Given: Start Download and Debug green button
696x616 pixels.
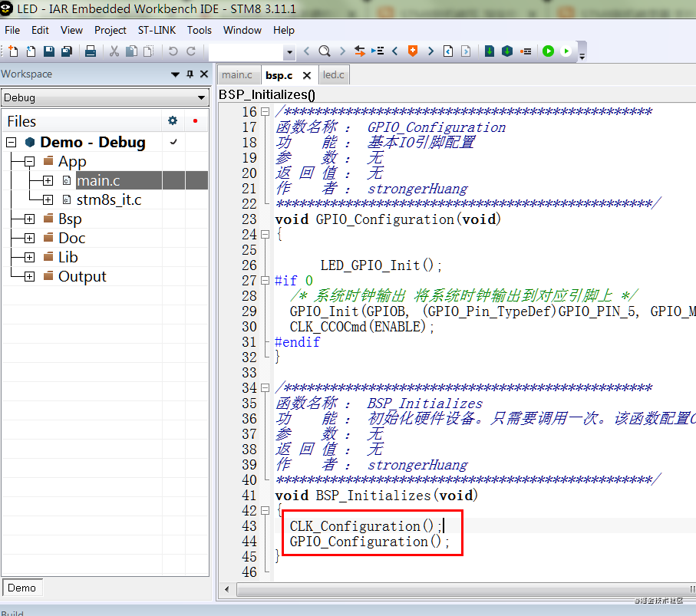Looking at the screenshot, I should click(x=548, y=51).
